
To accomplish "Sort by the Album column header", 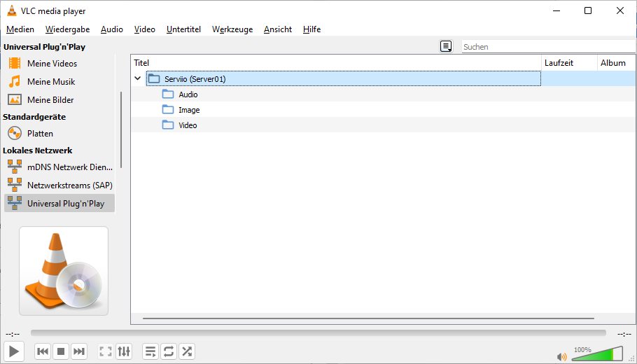I will [x=617, y=63].
